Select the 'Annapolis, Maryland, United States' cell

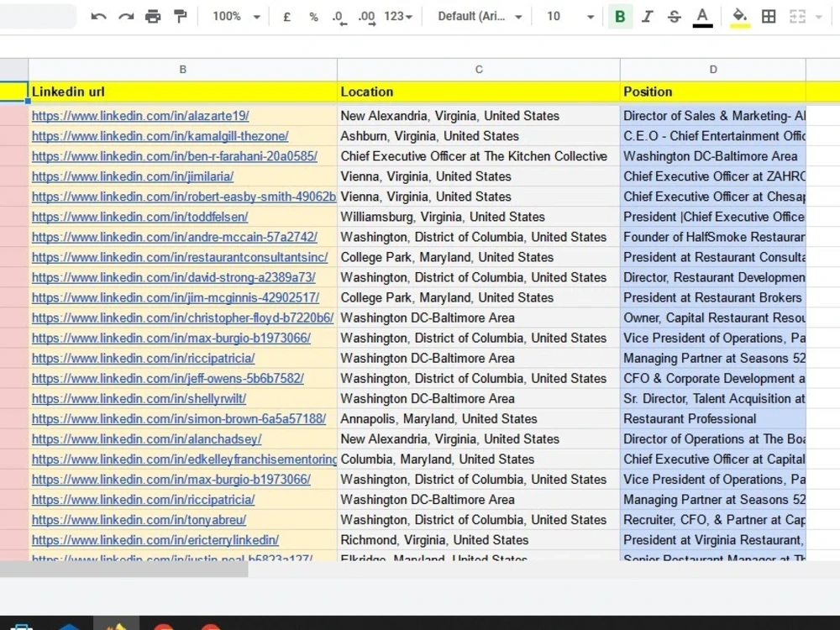coord(479,419)
